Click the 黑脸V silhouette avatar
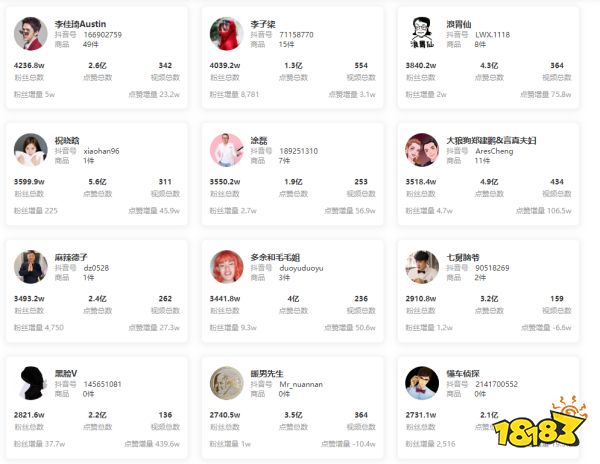 31,383
